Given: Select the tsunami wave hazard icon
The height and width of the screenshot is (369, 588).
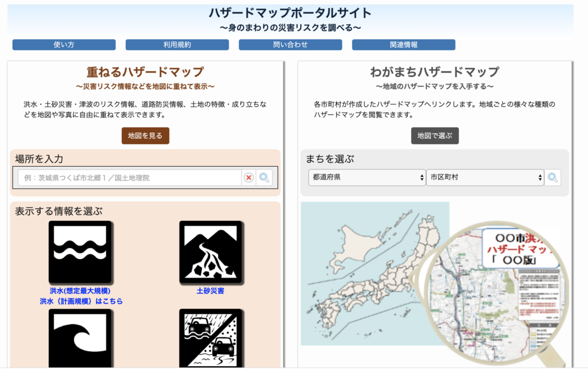Looking at the screenshot, I should (x=80, y=339).
